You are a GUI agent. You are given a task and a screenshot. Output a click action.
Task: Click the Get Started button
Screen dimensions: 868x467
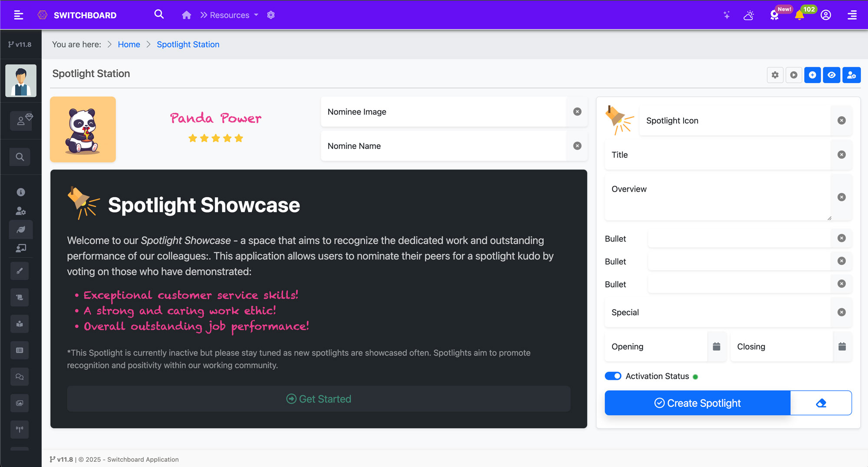click(319, 399)
